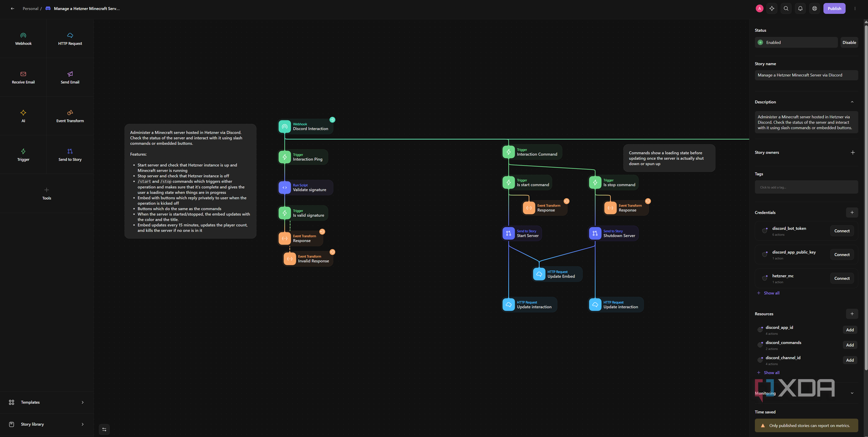Add the discord_app_id resource
868x437 pixels.
[x=850, y=330]
